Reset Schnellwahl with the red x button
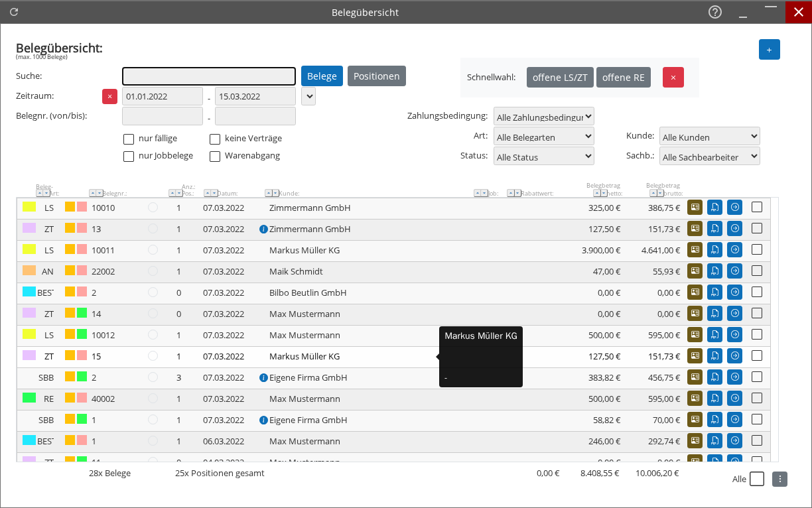 coord(673,78)
